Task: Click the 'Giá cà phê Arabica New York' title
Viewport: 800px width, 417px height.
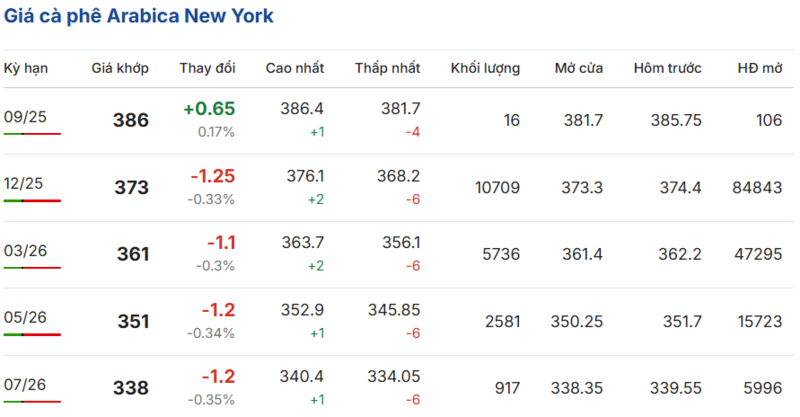Action: (138, 17)
